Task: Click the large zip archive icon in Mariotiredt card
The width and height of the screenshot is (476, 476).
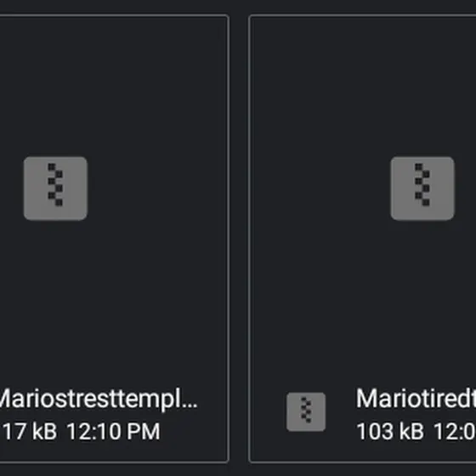Action: pyautogui.click(x=422, y=189)
